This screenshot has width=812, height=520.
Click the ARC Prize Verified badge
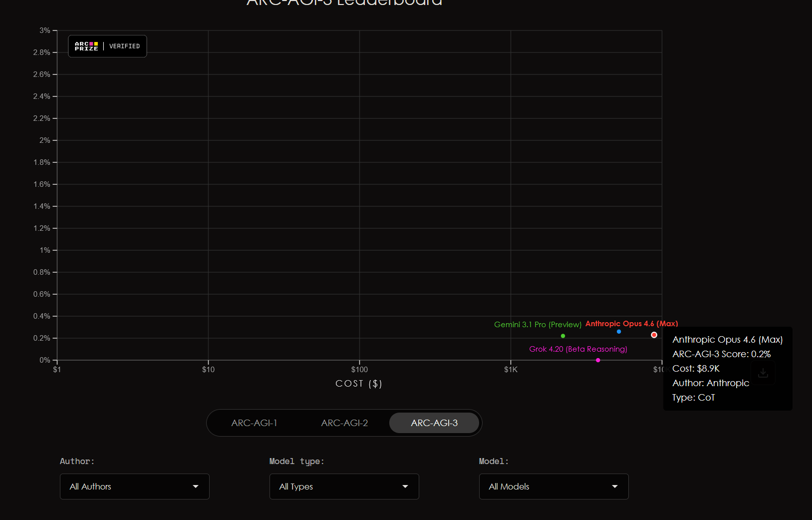click(x=107, y=46)
